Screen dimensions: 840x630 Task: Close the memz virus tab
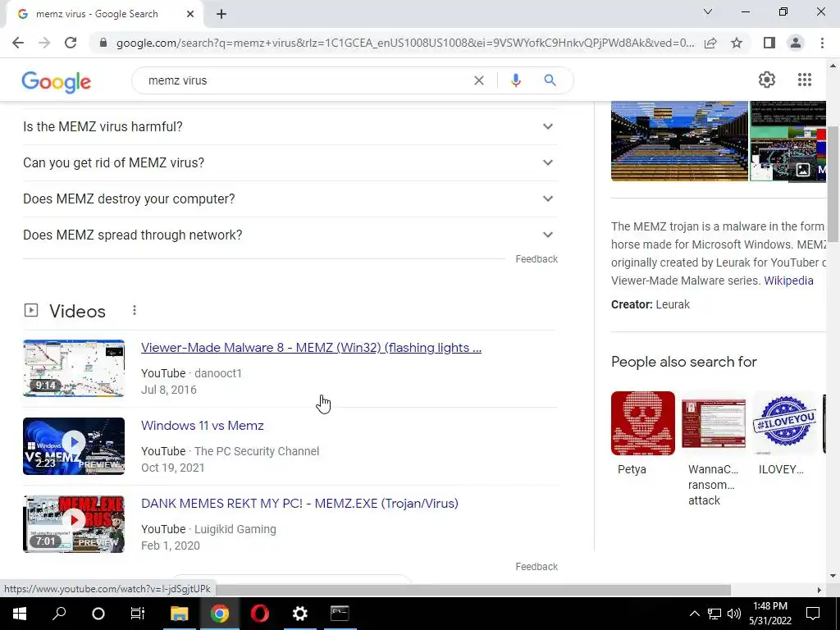coord(190,14)
